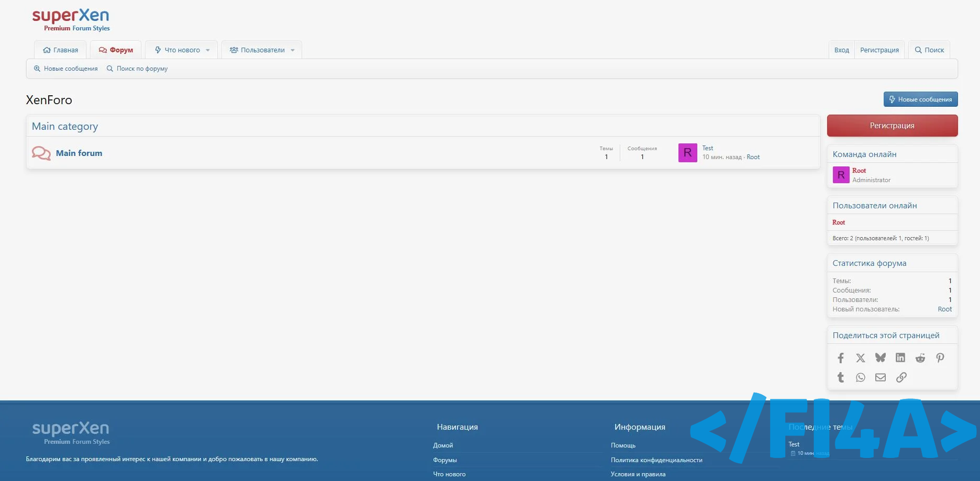Open footer Помощь link

coord(623,445)
